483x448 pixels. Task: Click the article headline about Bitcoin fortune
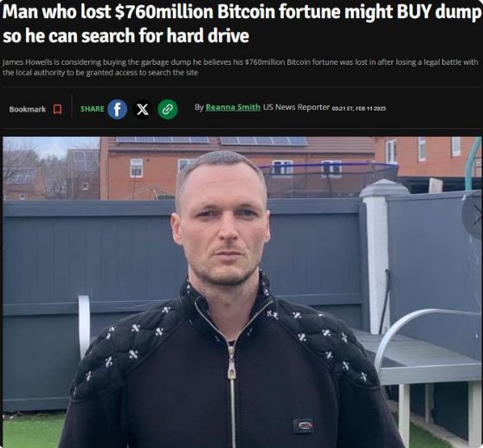[241, 23]
